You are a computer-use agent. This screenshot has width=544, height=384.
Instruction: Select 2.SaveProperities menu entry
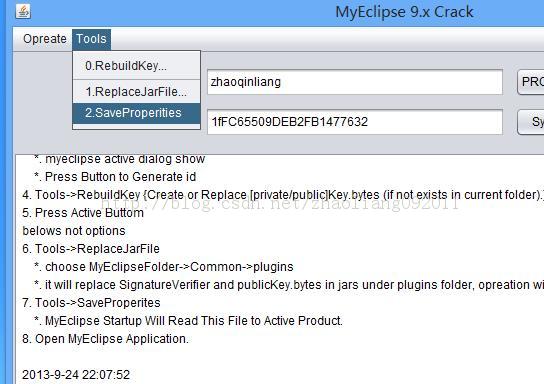[136, 113]
